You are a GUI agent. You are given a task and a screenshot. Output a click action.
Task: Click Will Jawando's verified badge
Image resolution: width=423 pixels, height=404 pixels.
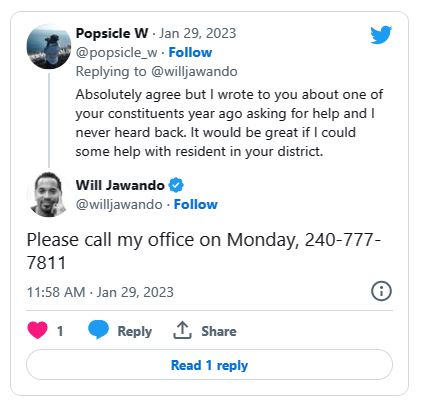[x=176, y=185]
